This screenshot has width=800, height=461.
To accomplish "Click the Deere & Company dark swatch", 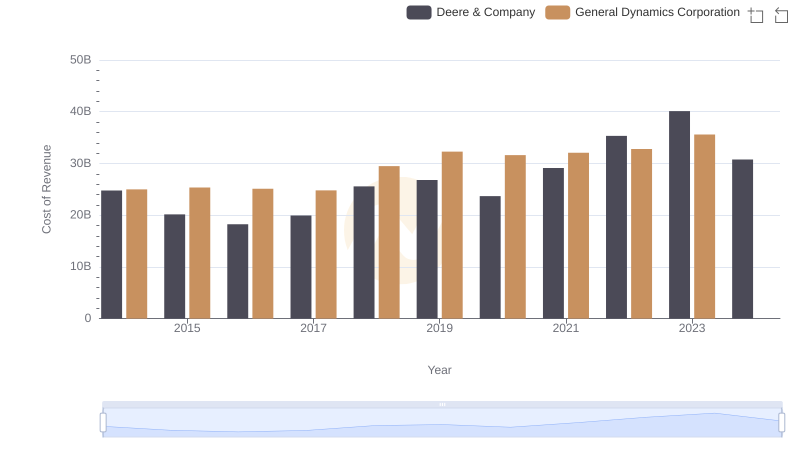I will tap(419, 12).
